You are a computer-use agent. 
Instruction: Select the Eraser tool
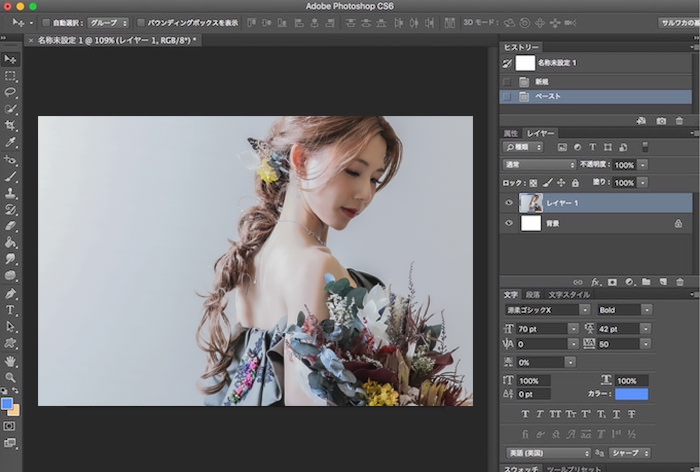pos(10,226)
